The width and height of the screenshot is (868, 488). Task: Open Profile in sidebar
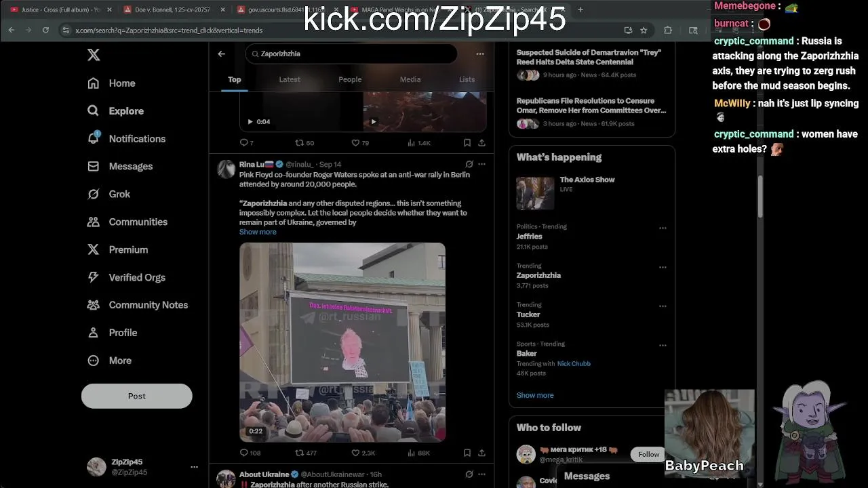pyautogui.click(x=113, y=333)
